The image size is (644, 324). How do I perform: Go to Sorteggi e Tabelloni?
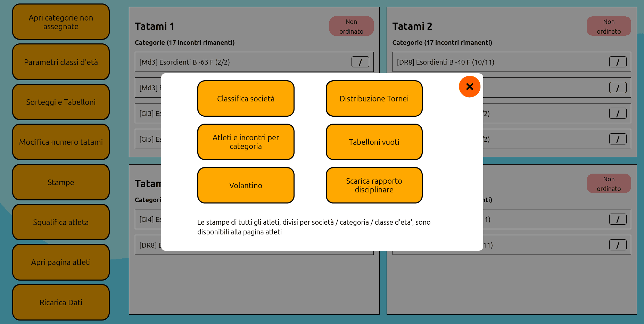click(x=61, y=102)
